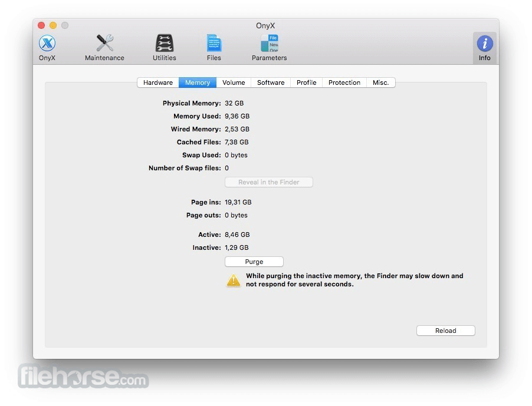
Task: Switch to the Volume tab
Action: click(x=234, y=82)
